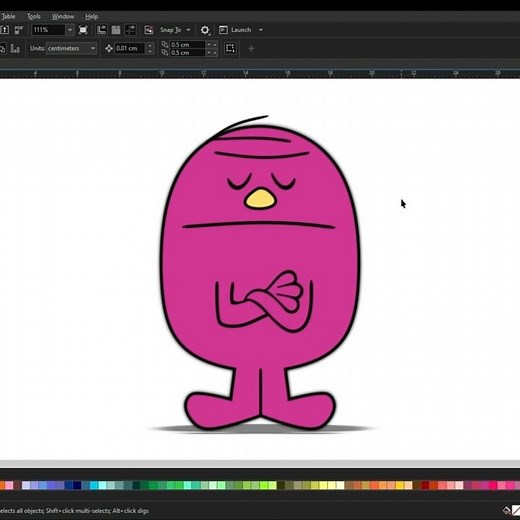The height and width of the screenshot is (520, 520).
Task: Click the lower 0.5 cm duplicate distance field
Action: click(x=187, y=53)
